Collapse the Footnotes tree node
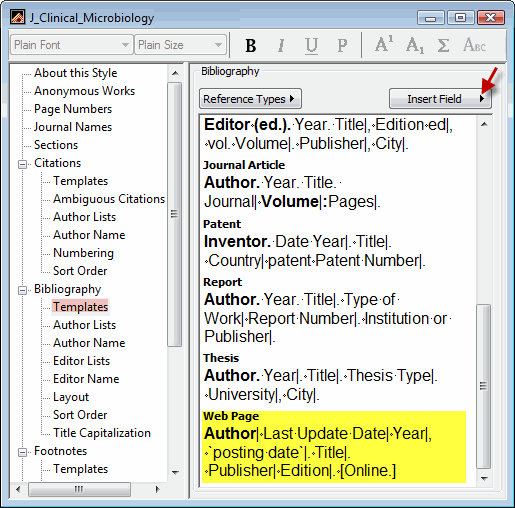 click(22, 452)
